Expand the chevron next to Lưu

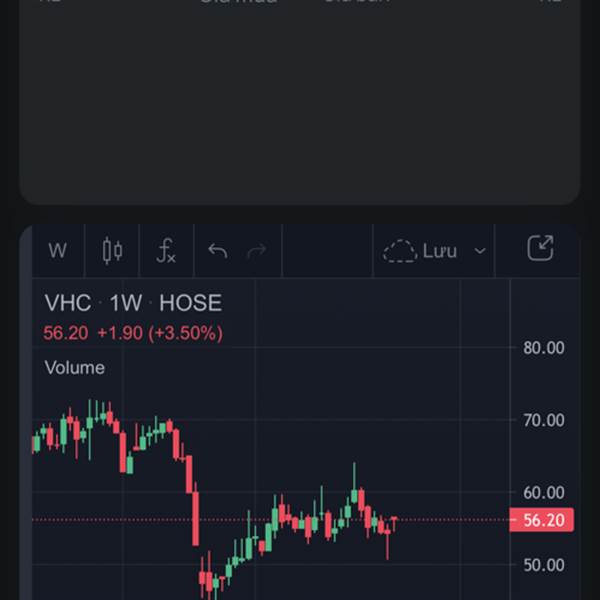[480, 251]
